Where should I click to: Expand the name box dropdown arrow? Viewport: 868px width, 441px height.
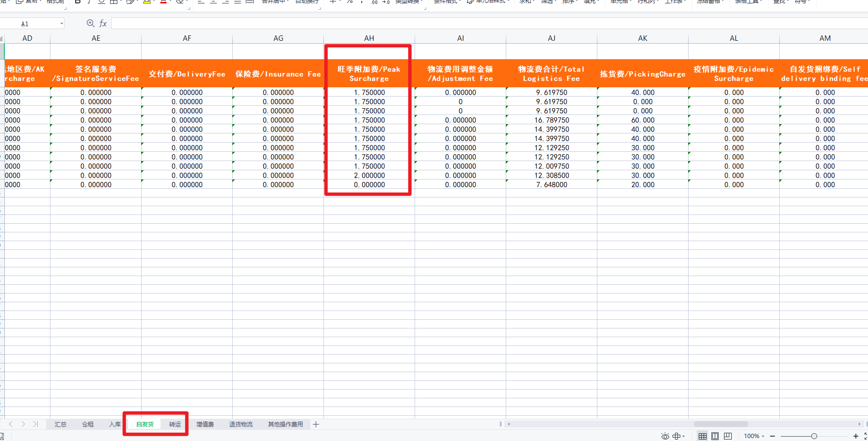pyautogui.click(x=62, y=23)
